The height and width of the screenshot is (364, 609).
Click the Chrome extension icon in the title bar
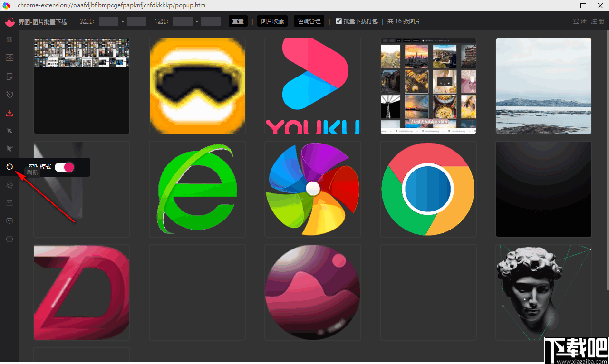(6, 5)
